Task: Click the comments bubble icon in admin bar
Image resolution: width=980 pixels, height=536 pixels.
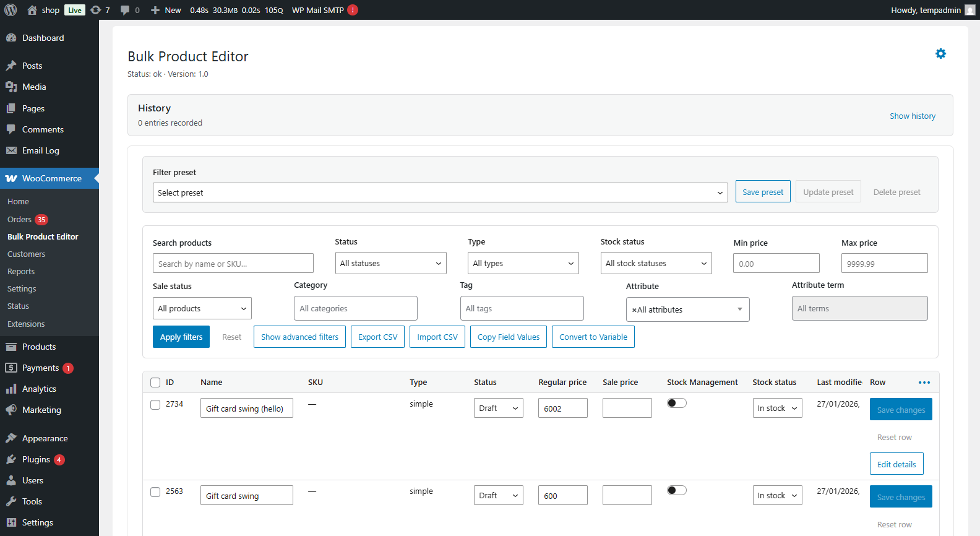Action: click(x=125, y=10)
